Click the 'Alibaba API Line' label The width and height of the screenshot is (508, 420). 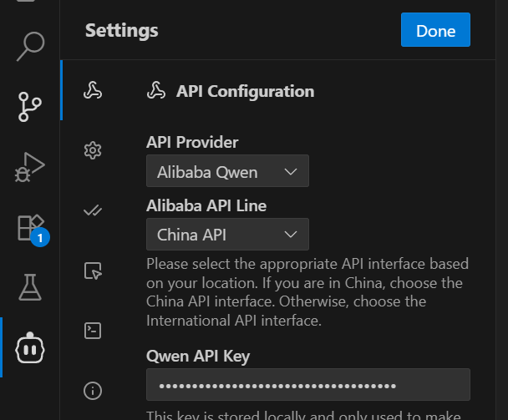tap(206, 206)
